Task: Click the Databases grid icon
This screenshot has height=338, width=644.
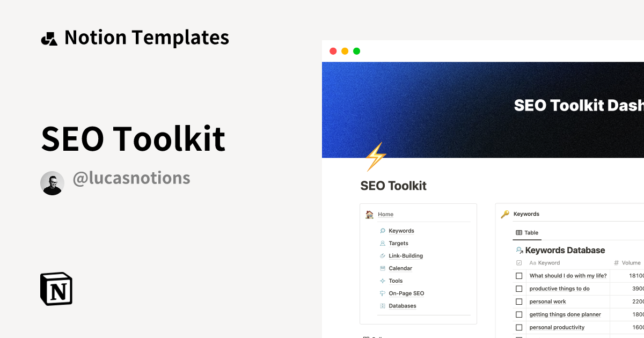Action: 383,306
